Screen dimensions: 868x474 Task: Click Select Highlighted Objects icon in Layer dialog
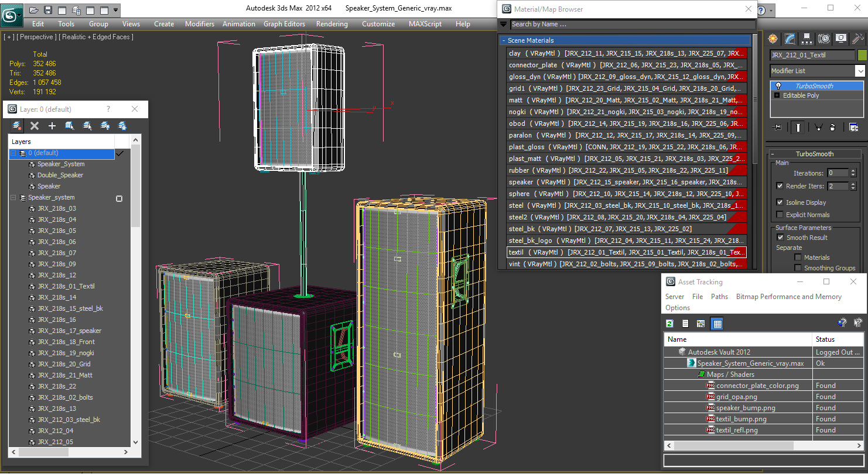coord(70,126)
